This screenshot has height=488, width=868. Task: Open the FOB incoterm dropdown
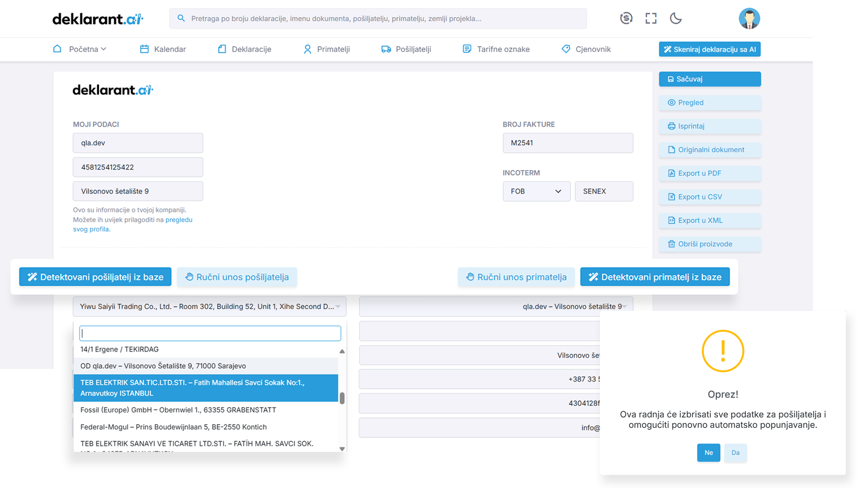tap(536, 191)
